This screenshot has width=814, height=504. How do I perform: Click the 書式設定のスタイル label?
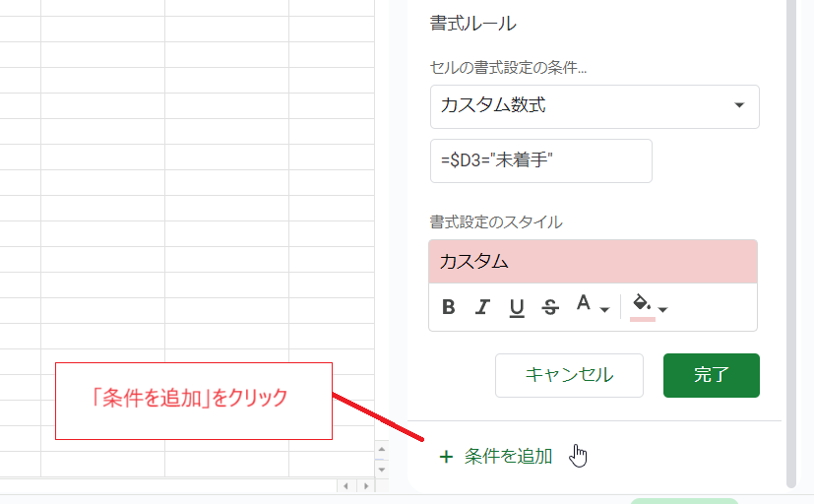[x=496, y=222]
